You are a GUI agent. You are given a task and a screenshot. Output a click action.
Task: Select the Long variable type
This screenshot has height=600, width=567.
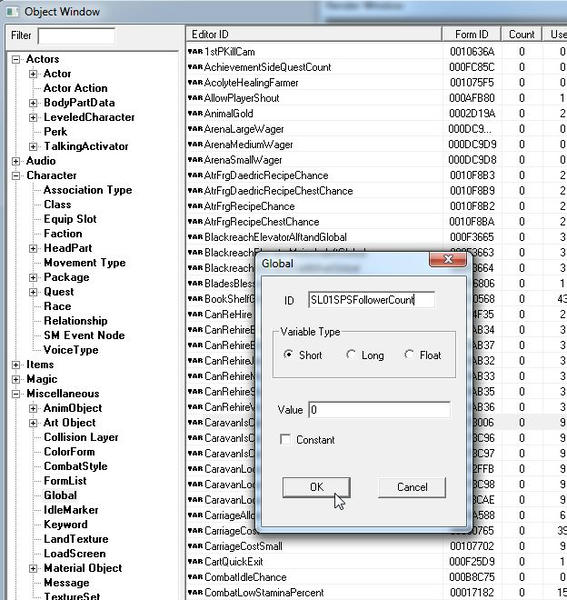(x=350, y=355)
